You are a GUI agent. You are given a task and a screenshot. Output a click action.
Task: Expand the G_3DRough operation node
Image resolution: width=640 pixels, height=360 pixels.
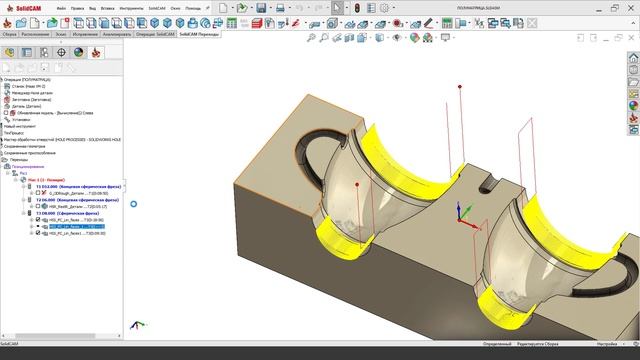click(31, 193)
